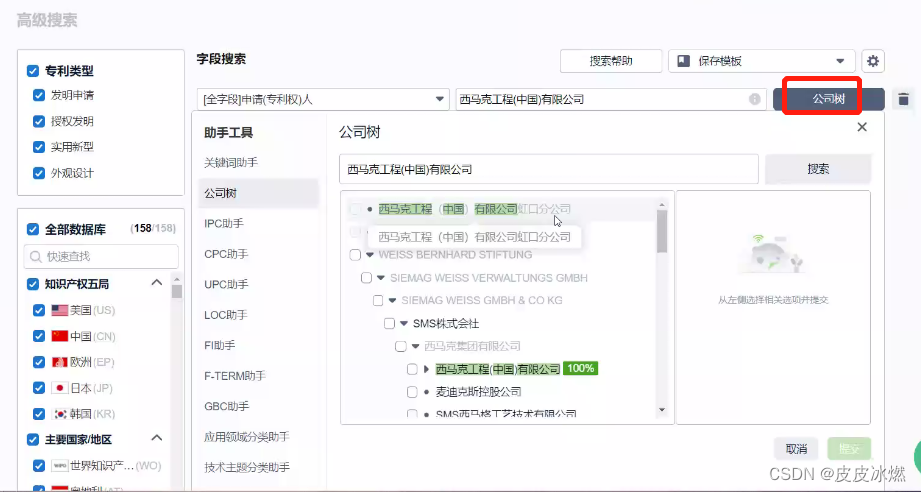
Task: Click the WIPO logo icon
Action: click(59, 466)
